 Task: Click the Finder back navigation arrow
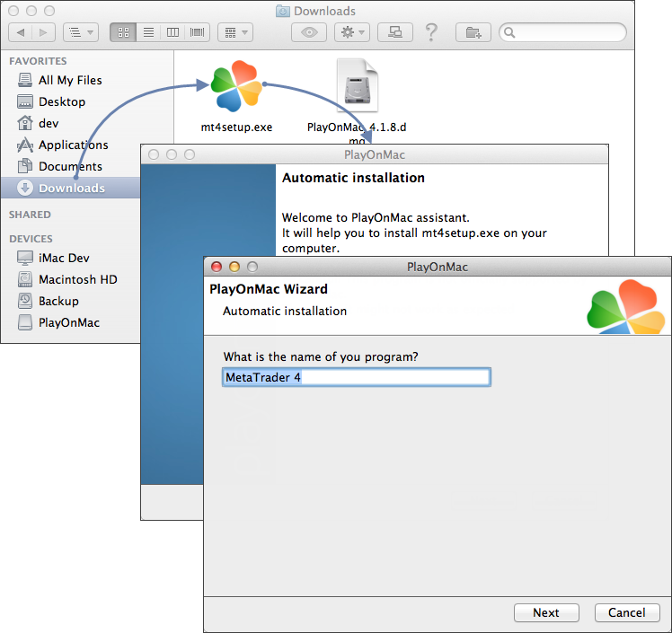click(21, 32)
